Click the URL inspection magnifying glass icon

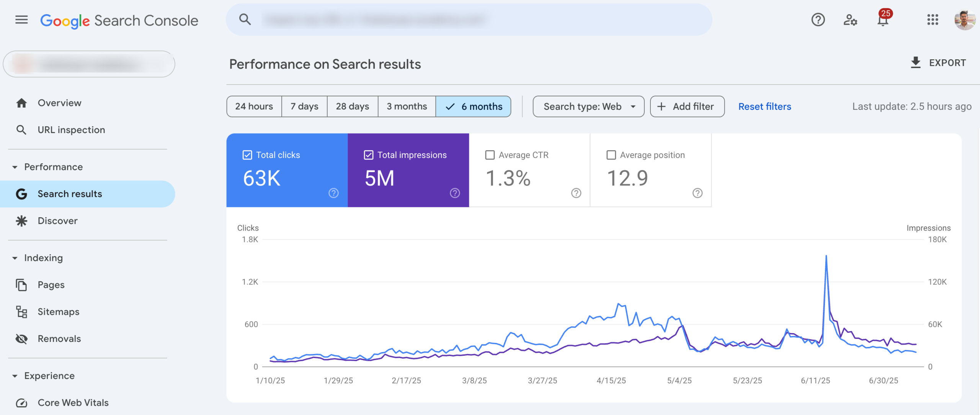tap(22, 130)
